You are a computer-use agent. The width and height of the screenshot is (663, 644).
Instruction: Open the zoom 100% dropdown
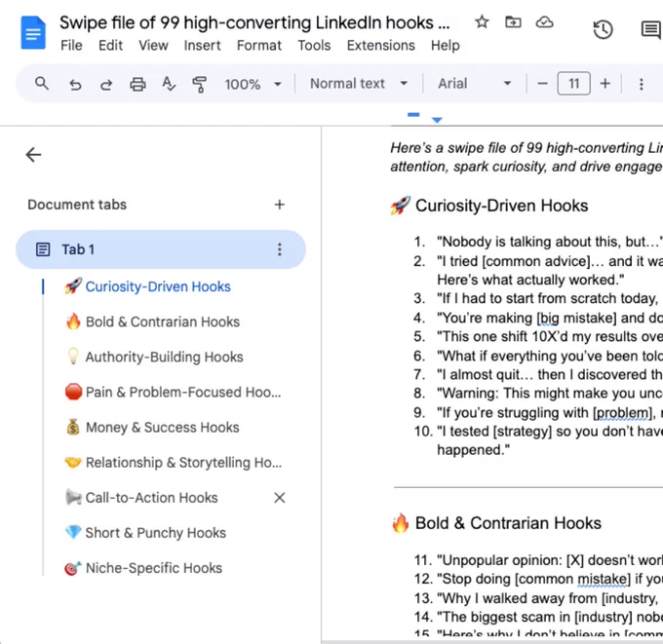point(253,84)
